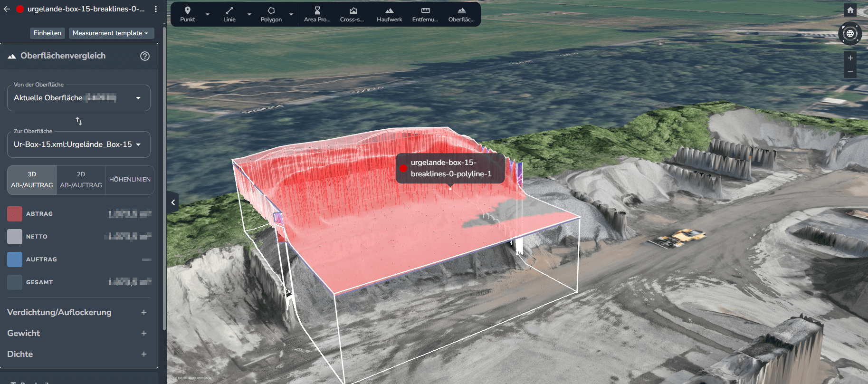Select the Linie measurement tool
This screenshot has height=384, width=868.
click(x=229, y=14)
